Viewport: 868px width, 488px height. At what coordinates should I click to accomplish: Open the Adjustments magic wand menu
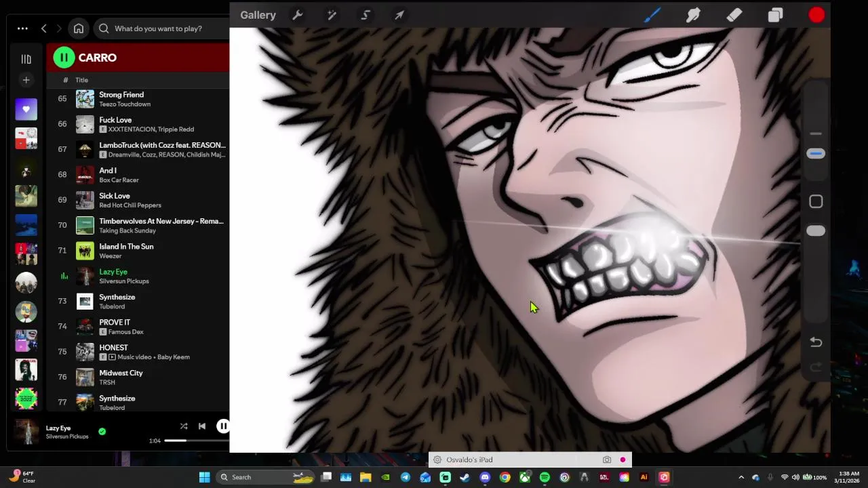(332, 15)
